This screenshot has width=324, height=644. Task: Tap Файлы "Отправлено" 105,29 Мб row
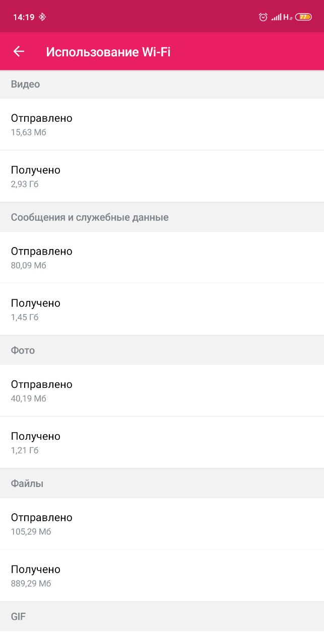tap(162, 524)
